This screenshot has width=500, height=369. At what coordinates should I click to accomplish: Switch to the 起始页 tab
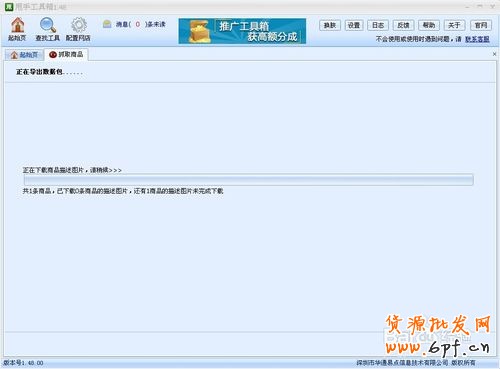tap(24, 55)
